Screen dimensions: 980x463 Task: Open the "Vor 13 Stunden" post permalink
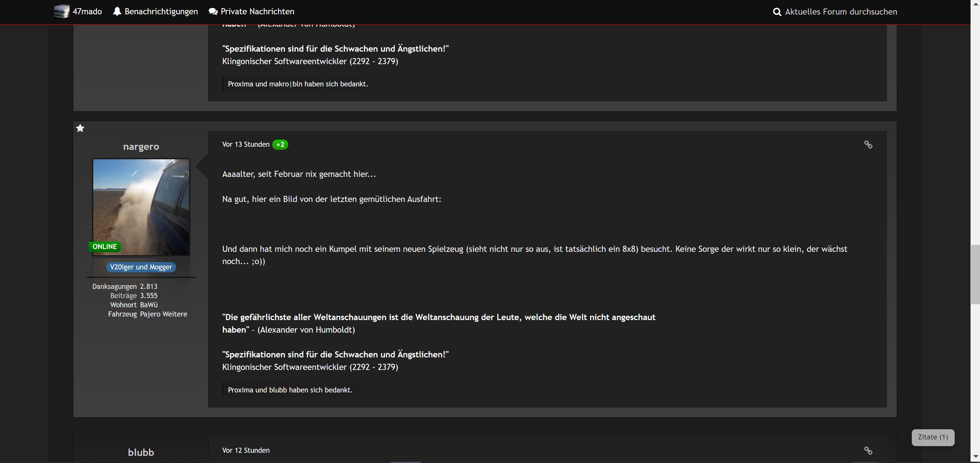point(246,144)
